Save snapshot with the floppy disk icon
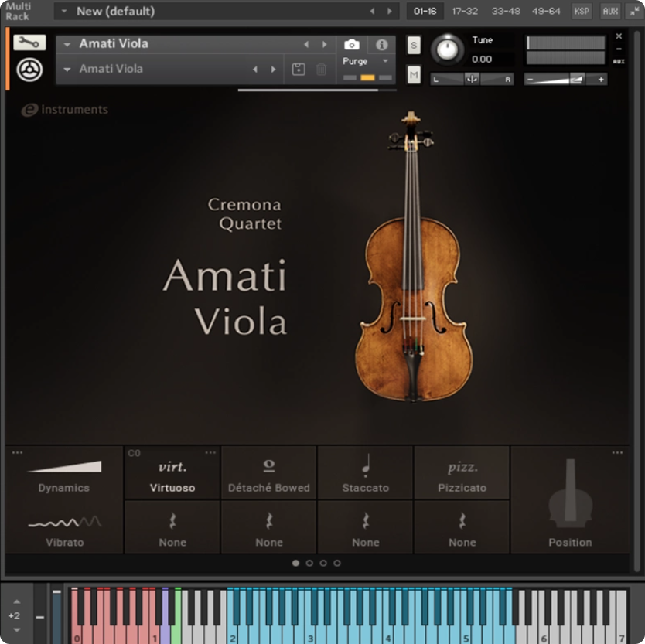The height and width of the screenshot is (644, 645). point(299,69)
